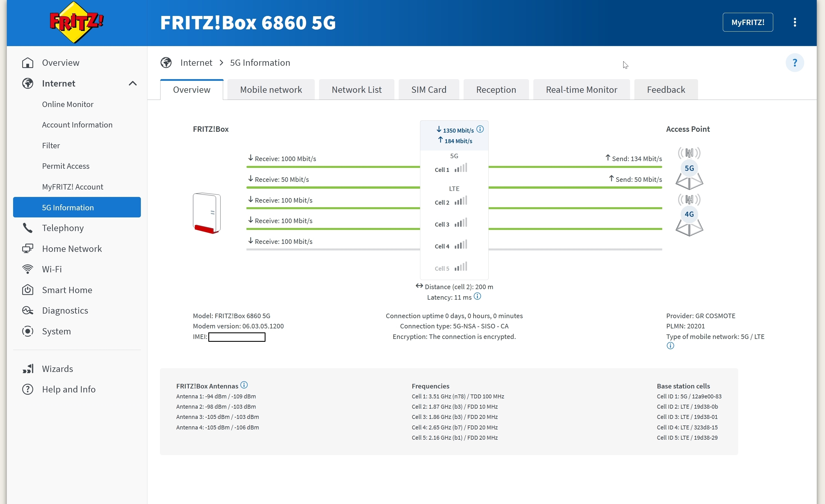
Task: Open the three-dot options menu
Action: [795, 22]
